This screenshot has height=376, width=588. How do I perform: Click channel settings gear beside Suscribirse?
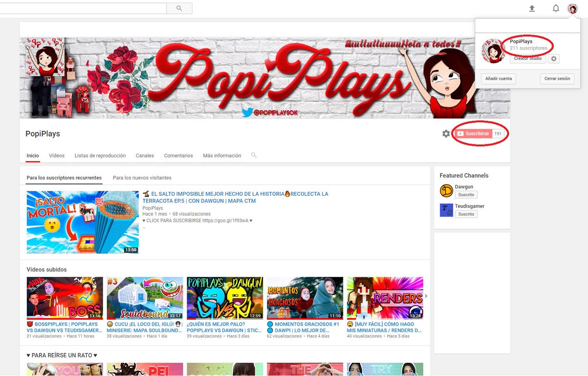pos(446,134)
